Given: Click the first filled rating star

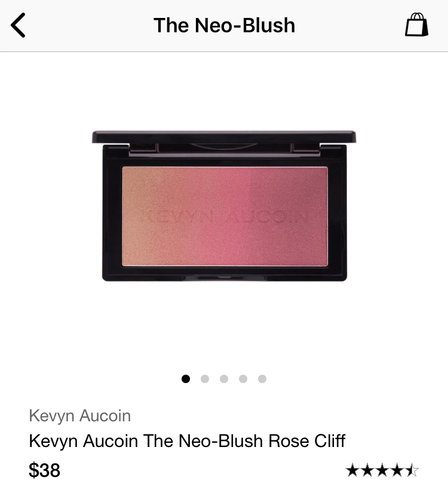Looking at the screenshot, I should tap(352, 471).
